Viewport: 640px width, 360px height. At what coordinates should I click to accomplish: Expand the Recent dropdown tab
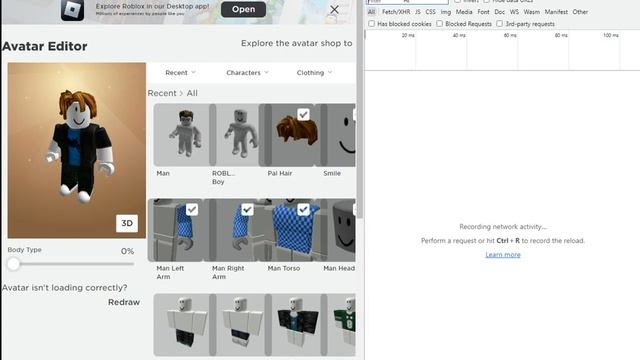(180, 73)
